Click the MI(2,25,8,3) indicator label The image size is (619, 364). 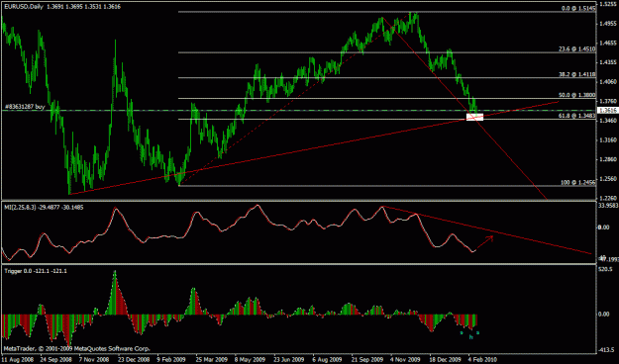tap(44, 207)
